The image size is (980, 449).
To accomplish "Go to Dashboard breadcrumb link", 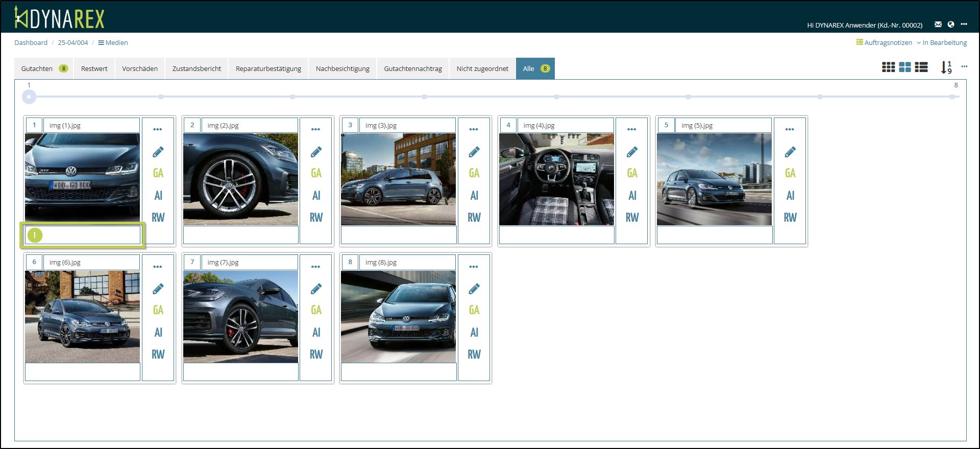I will tap(31, 43).
